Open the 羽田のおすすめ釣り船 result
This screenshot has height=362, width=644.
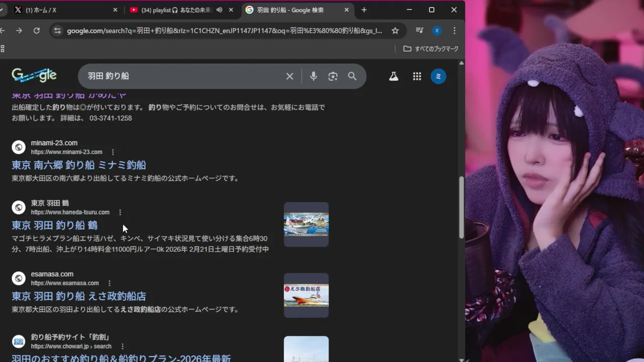[121, 358]
